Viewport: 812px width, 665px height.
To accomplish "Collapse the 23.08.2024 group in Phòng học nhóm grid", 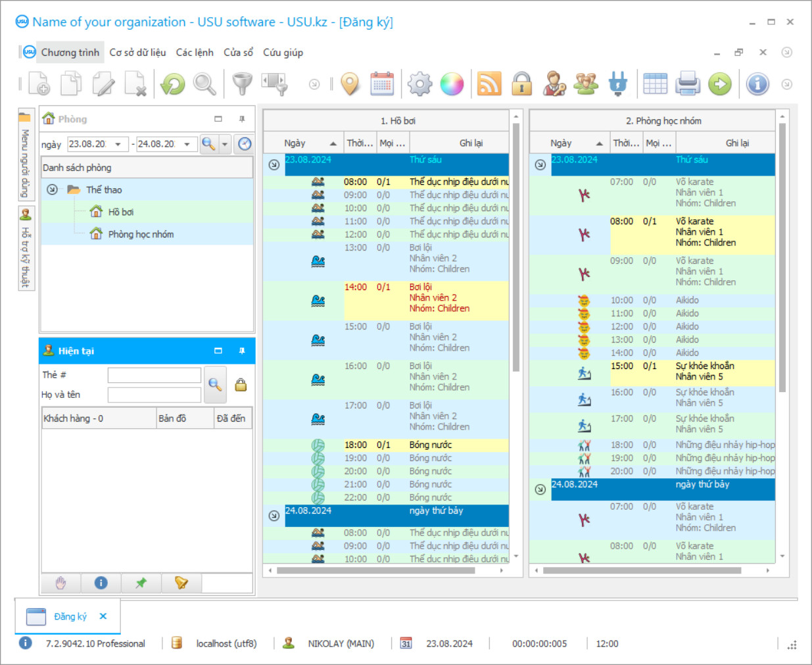I will pos(540,164).
